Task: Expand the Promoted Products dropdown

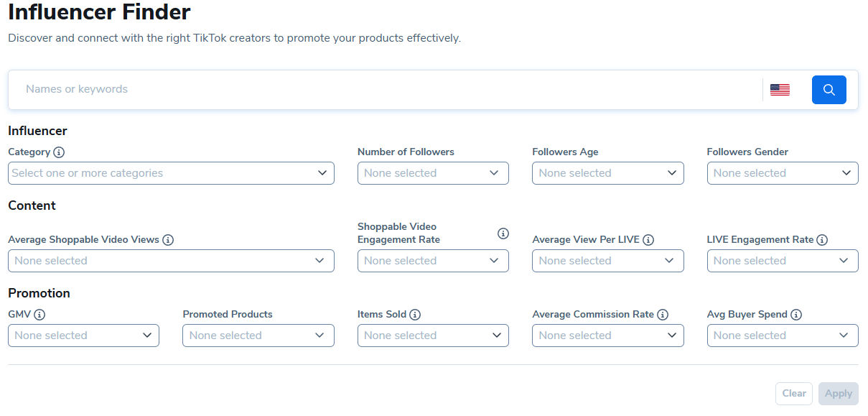Action: click(x=258, y=336)
